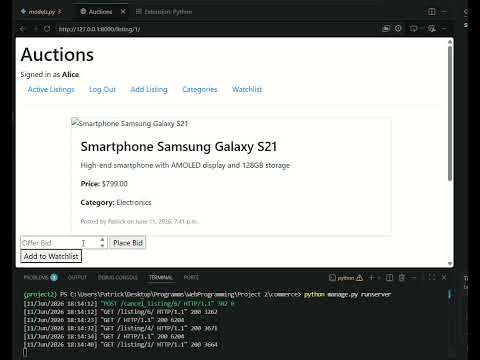The image size is (480, 360).
Task: Click the Smartphone Samsung Galaxy S21 title
Action: pyautogui.click(x=179, y=147)
